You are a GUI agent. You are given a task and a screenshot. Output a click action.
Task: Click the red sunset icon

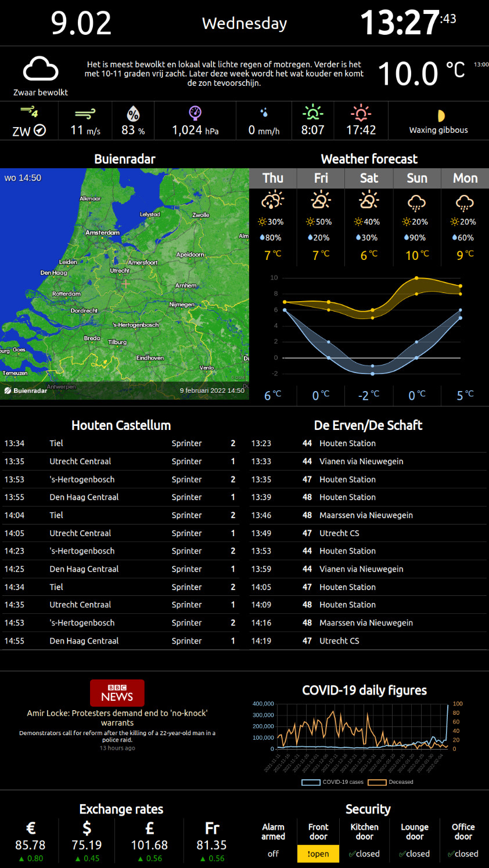[x=361, y=113]
